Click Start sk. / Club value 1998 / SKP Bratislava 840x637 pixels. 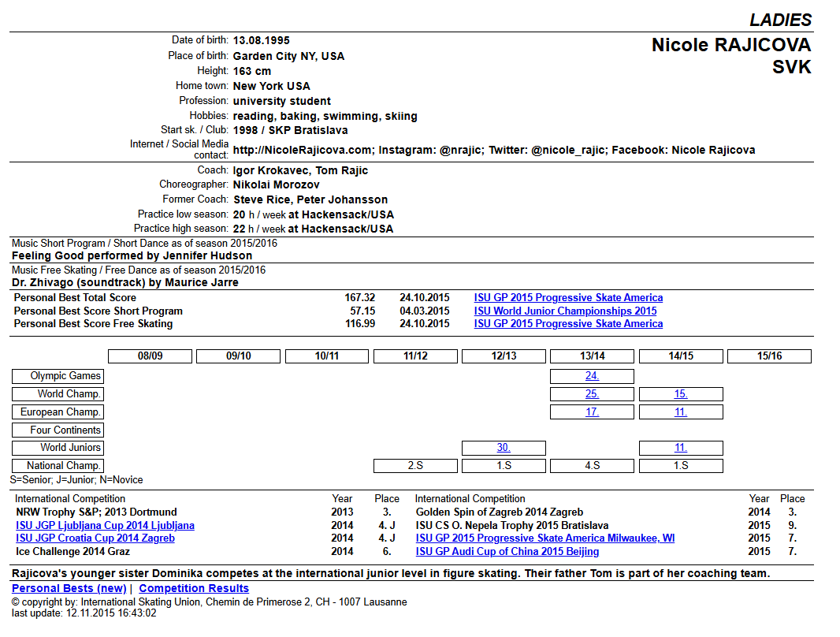click(x=290, y=130)
